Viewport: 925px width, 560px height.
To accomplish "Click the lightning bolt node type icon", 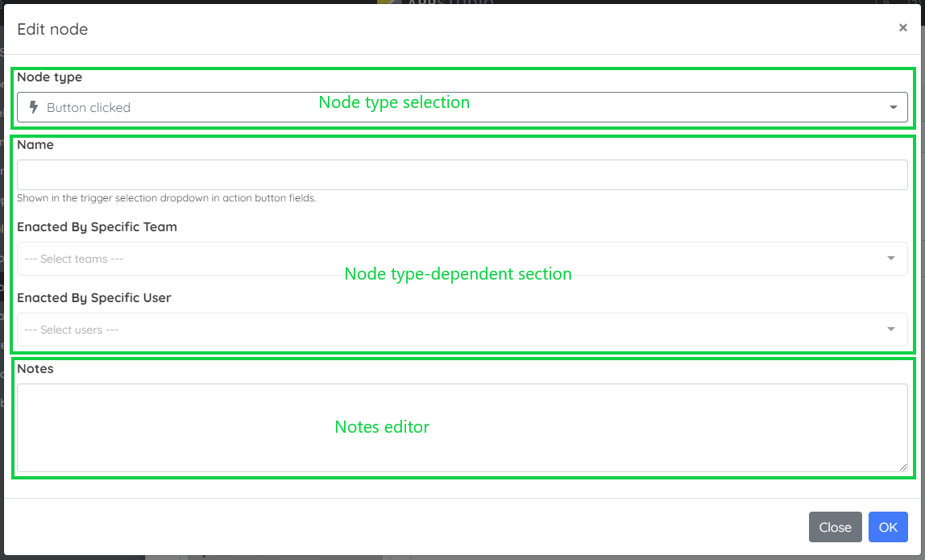I will [32, 106].
